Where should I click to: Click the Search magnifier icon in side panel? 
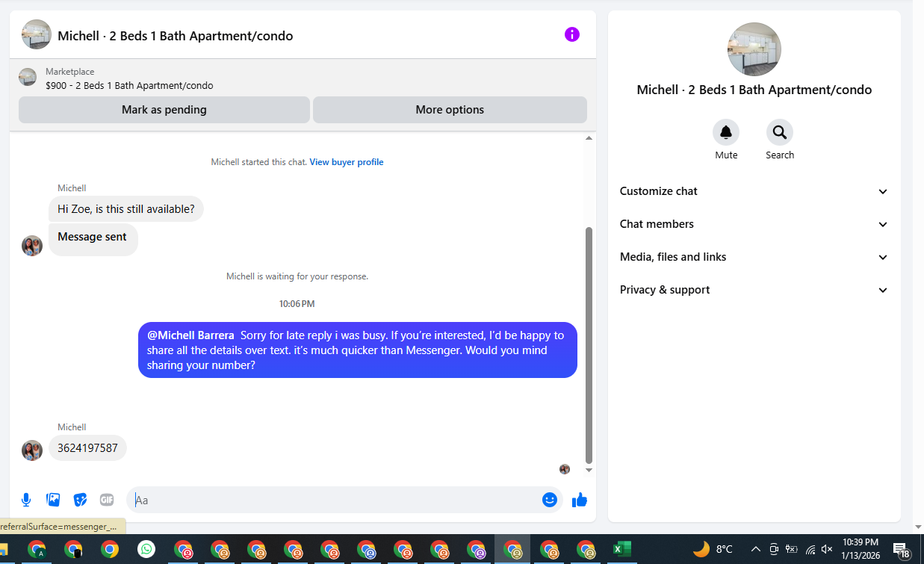780,132
